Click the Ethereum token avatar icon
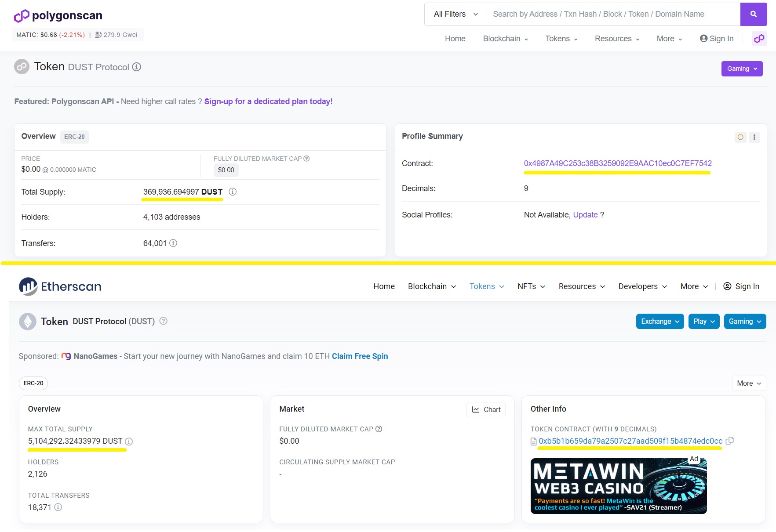Image resolution: width=776 pixels, height=532 pixels. point(28,322)
